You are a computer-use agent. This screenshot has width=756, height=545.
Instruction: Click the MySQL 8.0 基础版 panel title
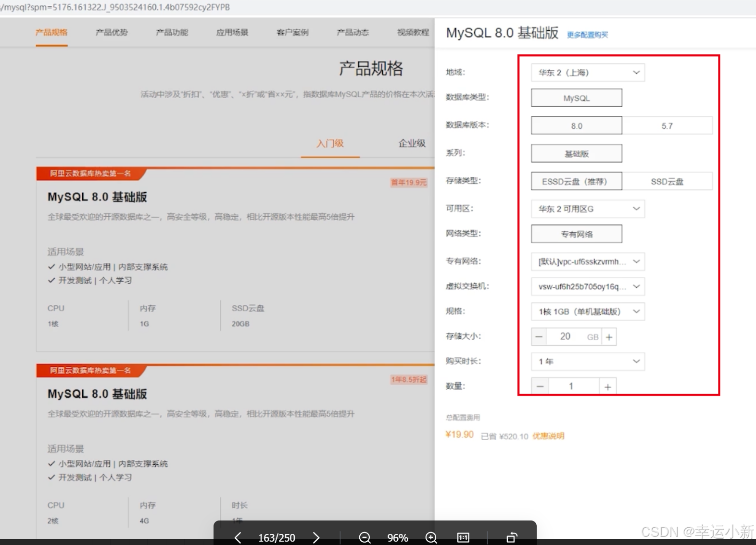click(502, 33)
